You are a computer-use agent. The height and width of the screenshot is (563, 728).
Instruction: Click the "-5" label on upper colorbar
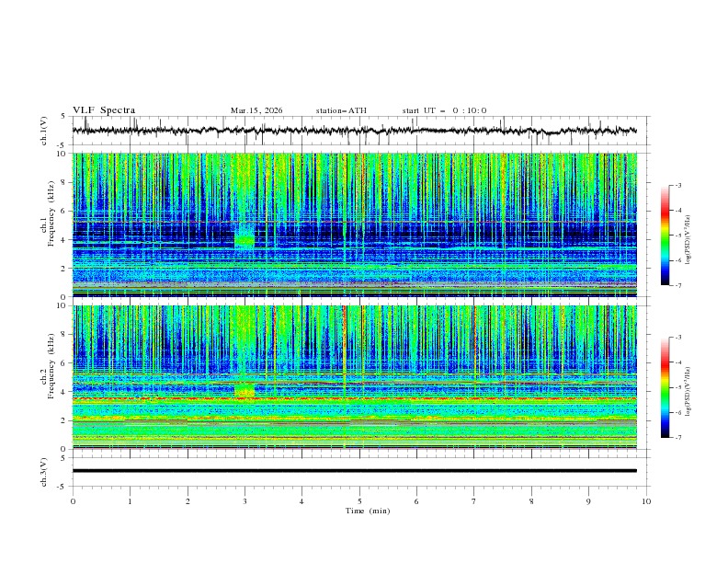coord(678,236)
